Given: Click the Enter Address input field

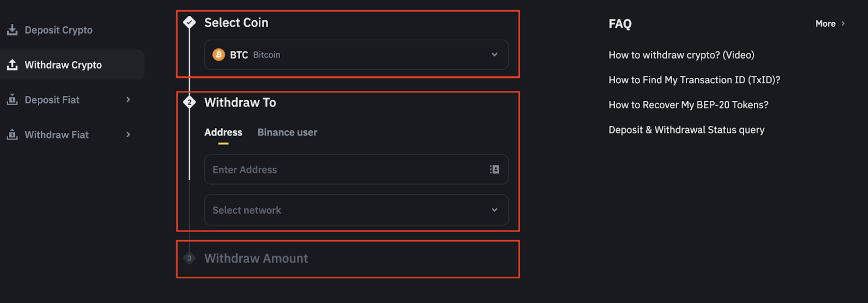Looking at the screenshot, I should [x=345, y=170].
